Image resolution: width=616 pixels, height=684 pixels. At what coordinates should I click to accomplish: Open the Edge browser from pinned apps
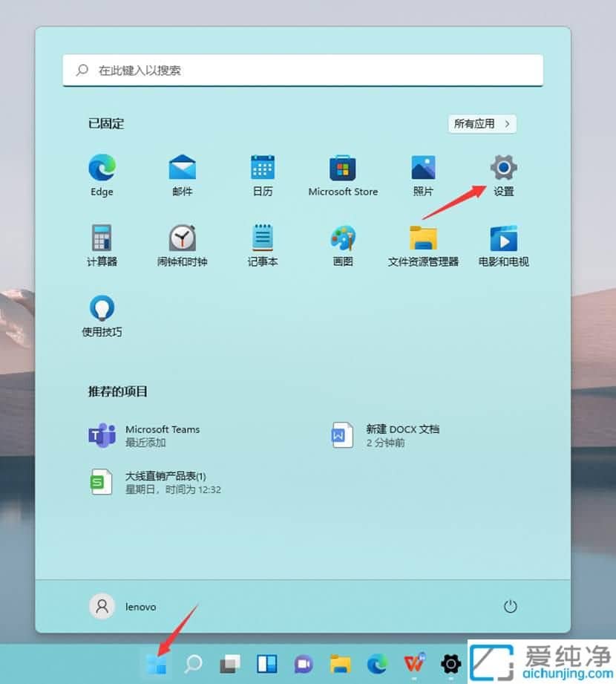coord(102,175)
